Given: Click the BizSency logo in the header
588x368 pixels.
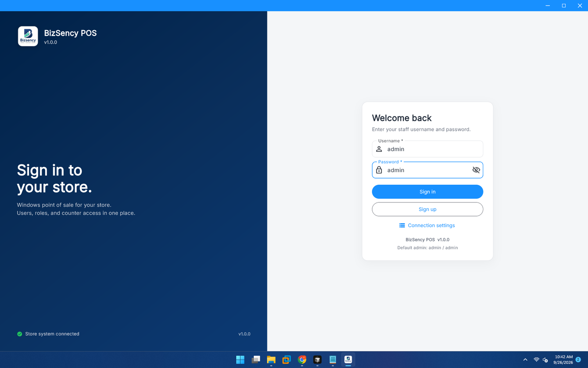Looking at the screenshot, I should pyautogui.click(x=28, y=36).
